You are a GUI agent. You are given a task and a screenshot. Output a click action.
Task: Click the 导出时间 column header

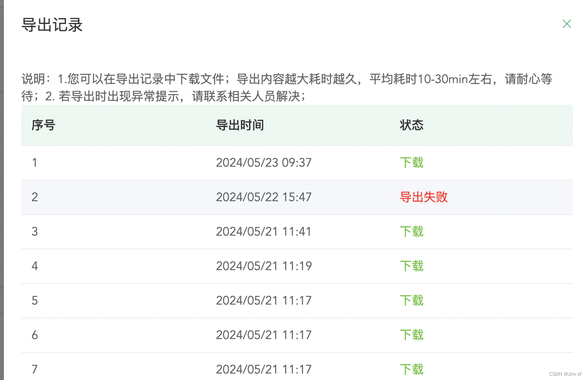click(240, 125)
